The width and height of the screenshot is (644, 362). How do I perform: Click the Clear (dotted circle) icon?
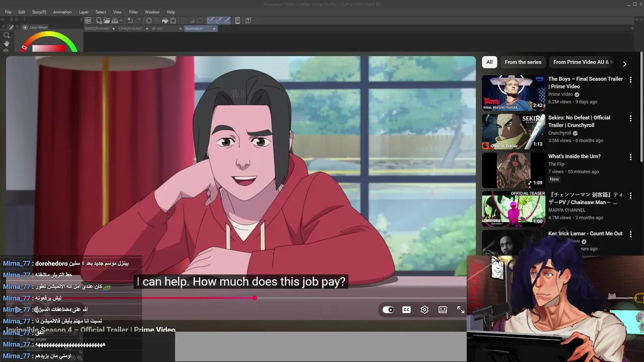[x=149, y=21]
